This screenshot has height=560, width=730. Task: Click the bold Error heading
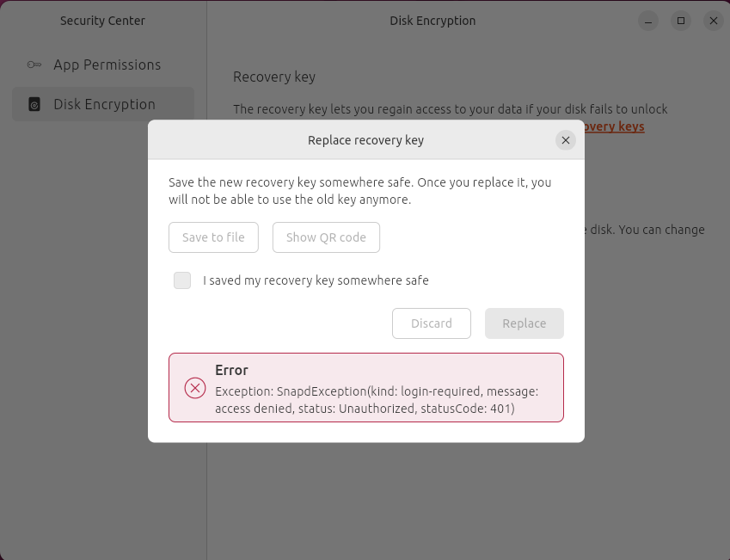tap(231, 370)
